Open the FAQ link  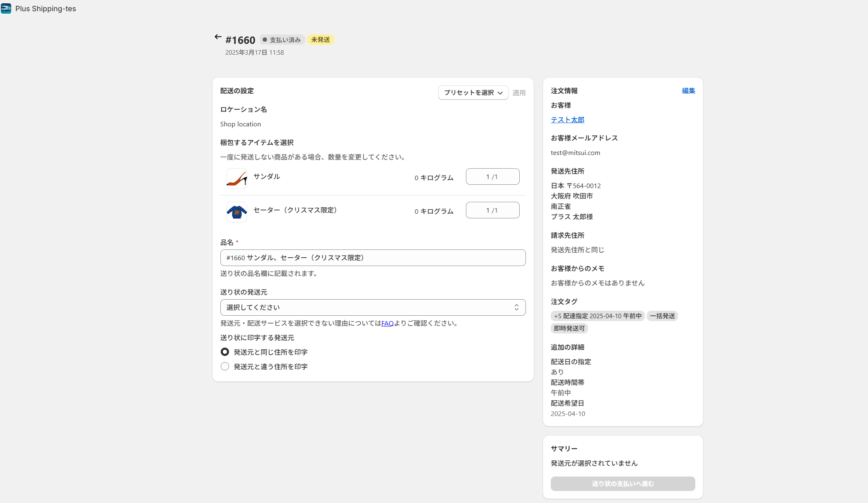[x=387, y=324]
